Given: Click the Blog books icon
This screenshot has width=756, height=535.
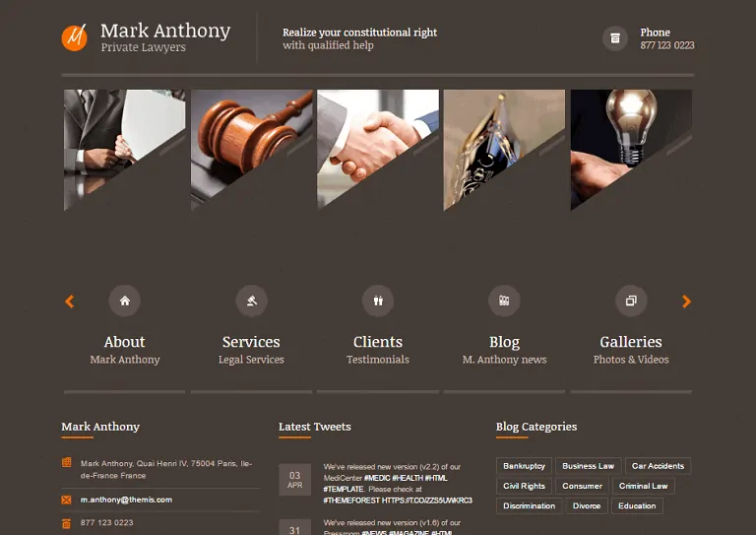Looking at the screenshot, I should click(504, 301).
